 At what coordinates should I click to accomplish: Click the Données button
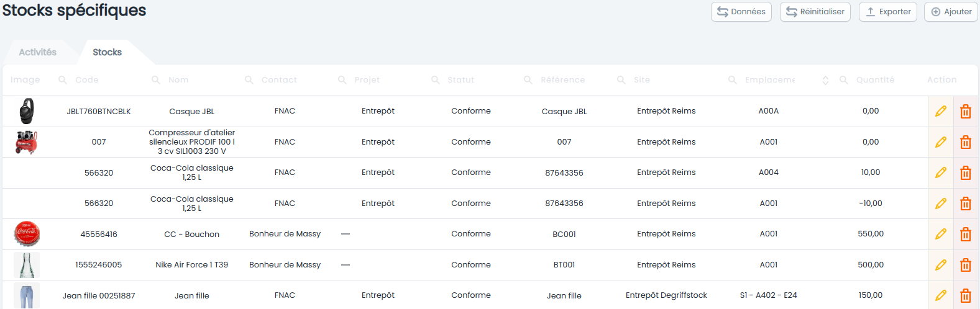coord(741,12)
